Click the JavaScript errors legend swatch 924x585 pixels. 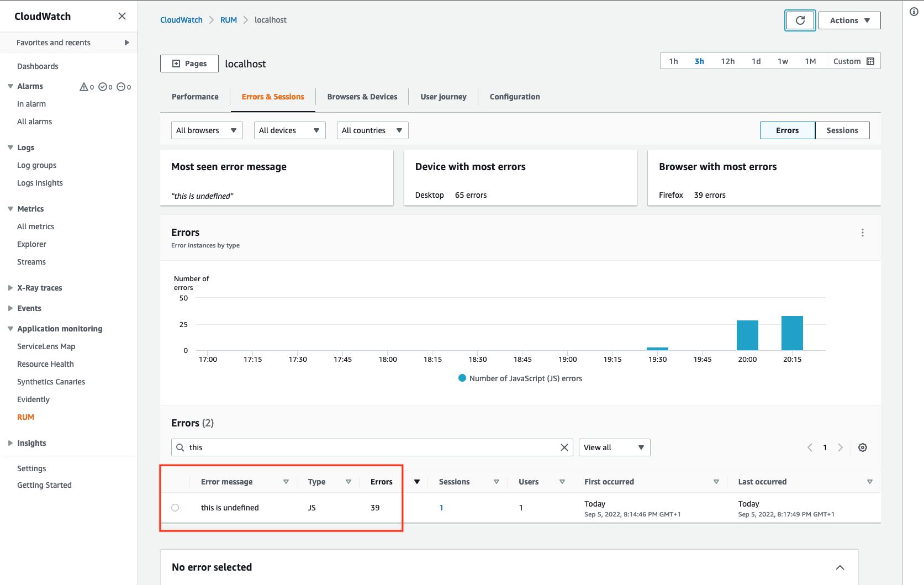[462, 378]
